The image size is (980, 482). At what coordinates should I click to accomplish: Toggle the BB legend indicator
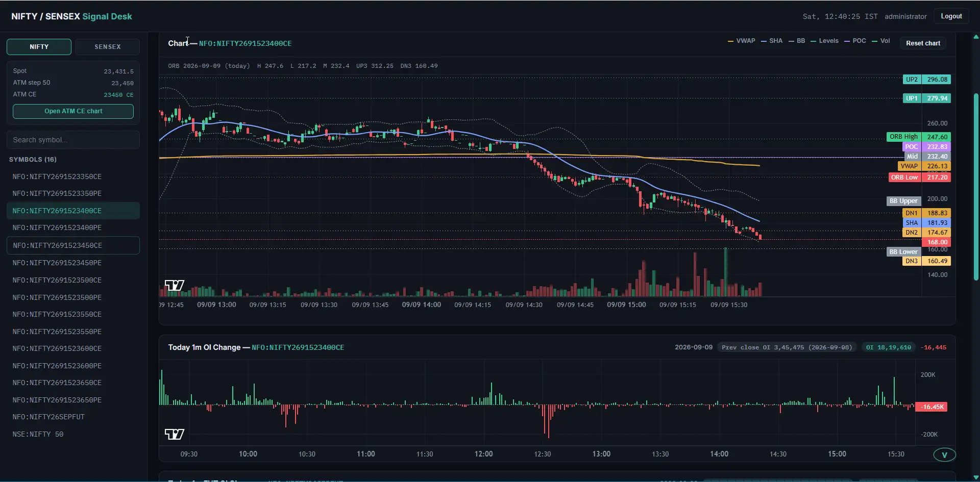[797, 41]
